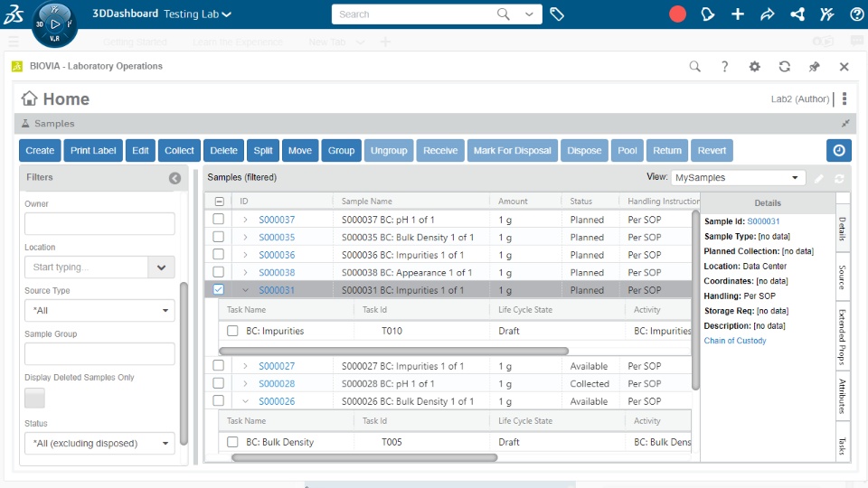Click the red user avatar circle
The height and width of the screenshot is (488, 868).
677,14
